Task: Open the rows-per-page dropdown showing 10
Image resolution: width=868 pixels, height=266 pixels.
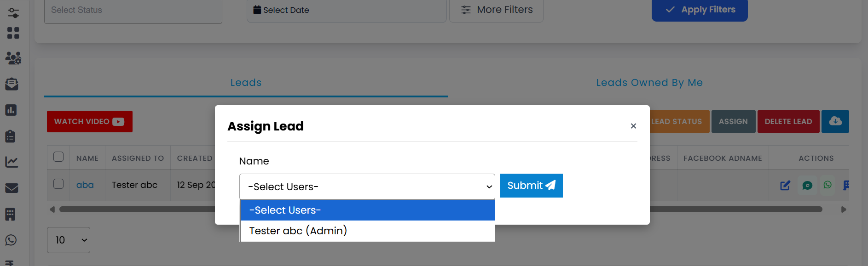Action: (x=69, y=240)
